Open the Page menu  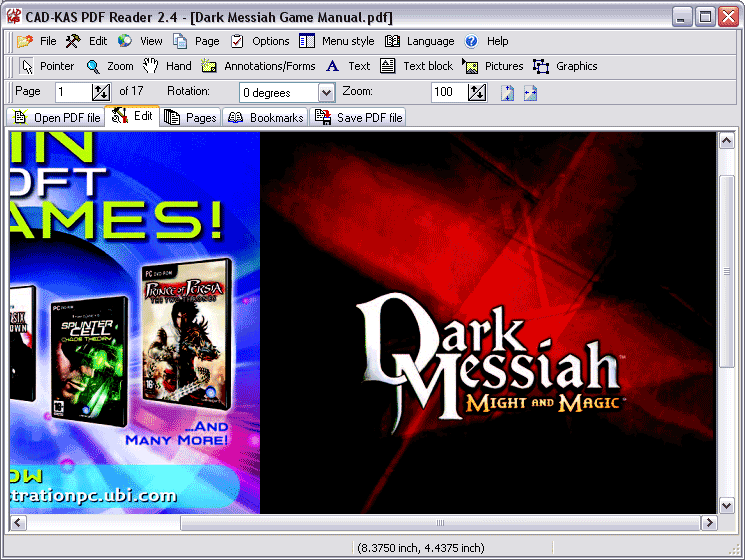point(207,41)
